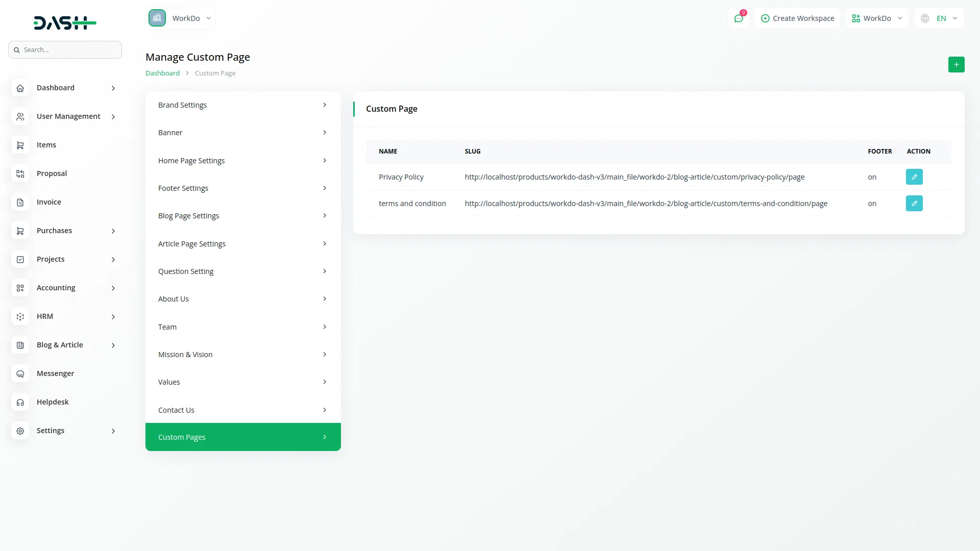Viewport: 980px width, 551px height.
Task: Follow the Dashboard breadcrumb link
Action: [x=162, y=73]
